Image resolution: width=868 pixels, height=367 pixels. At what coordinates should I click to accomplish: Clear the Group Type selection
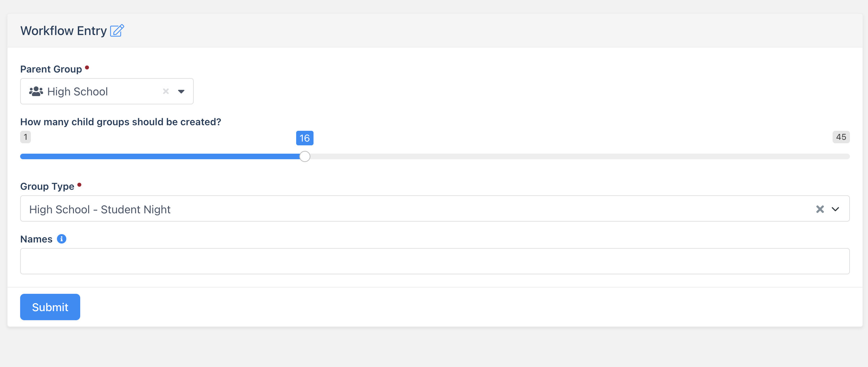point(820,209)
